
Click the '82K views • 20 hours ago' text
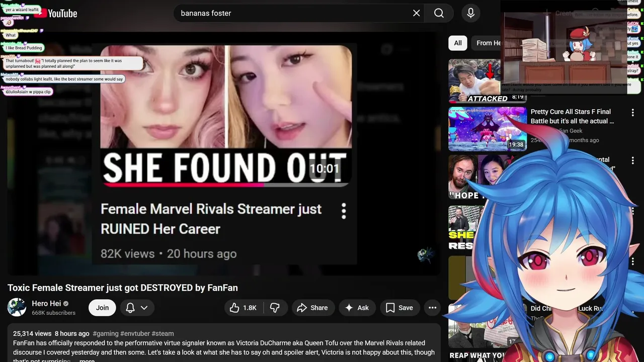(x=169, y=254)
